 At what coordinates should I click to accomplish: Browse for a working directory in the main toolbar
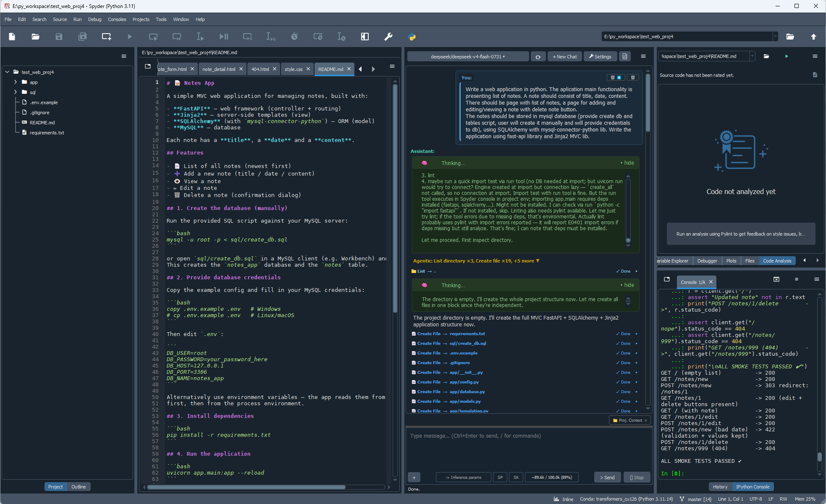(x=790, y=37)
